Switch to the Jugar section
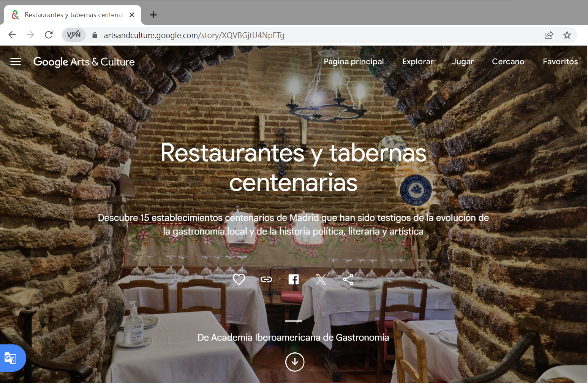Viewport: 588px width, 390px height. tap(463, 62)
